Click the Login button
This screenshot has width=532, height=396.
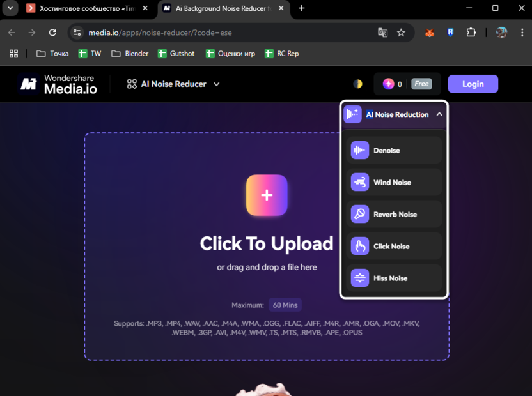(473, 84)
